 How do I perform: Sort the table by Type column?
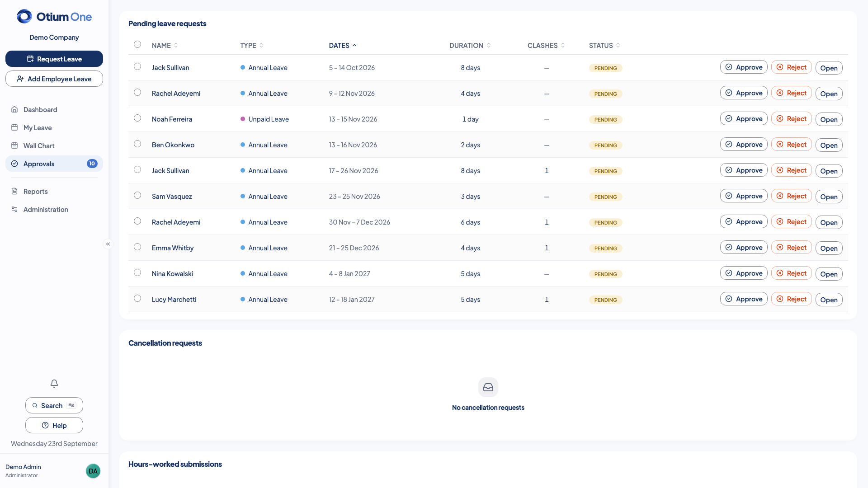pyautogui.click(x=252, y=45)
